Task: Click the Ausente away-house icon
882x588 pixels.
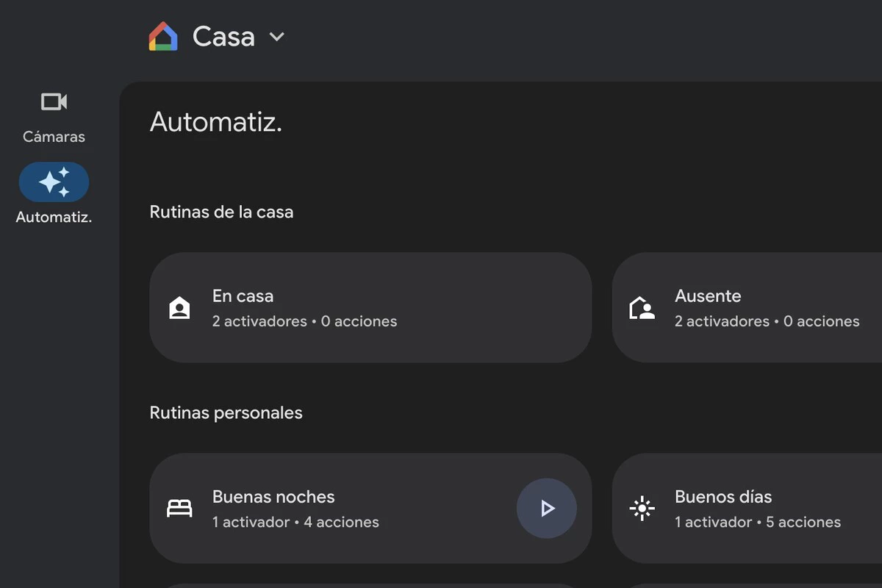Action: 642,309
